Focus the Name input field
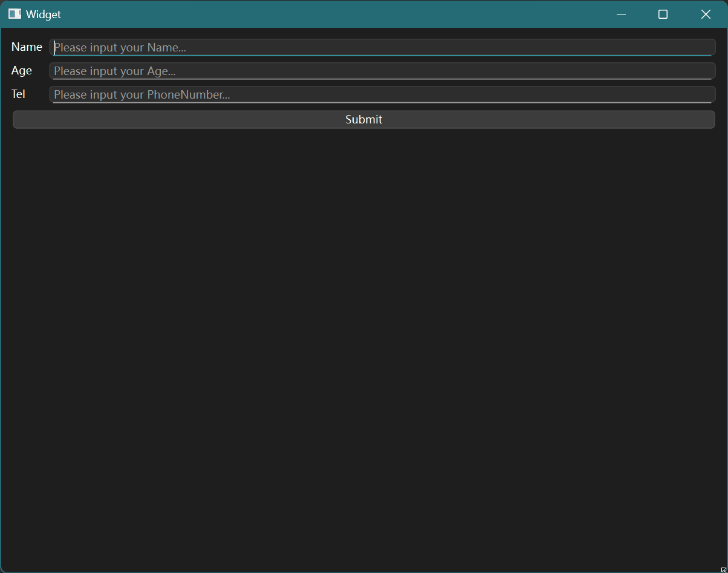This screenshot has height=573, width=728. click(382, 47)
